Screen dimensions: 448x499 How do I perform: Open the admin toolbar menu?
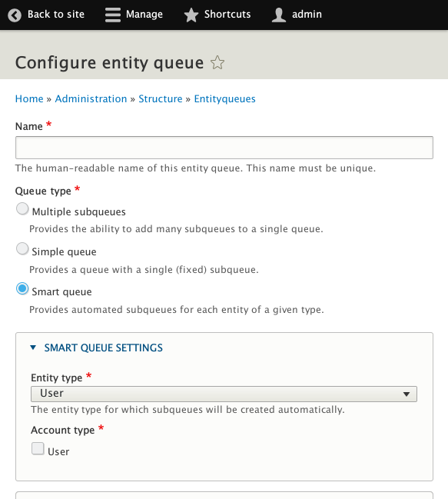click(297, 15)
